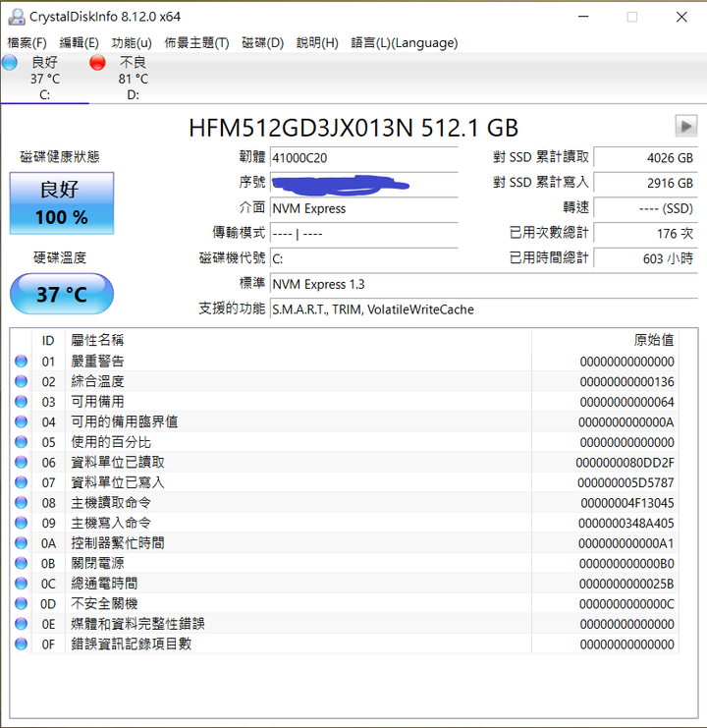Click the 硬碟溫度 label
This screenshot has width=707, height=728.
point(60,257)
